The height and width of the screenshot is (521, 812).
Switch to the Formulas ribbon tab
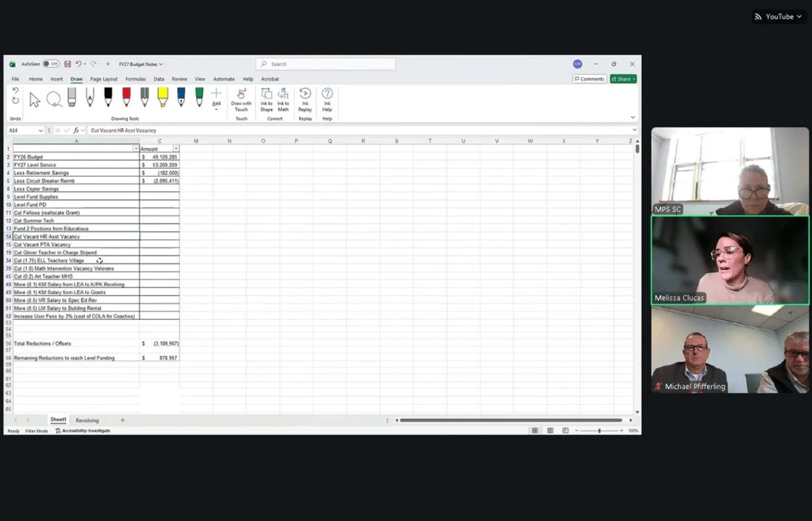coord(136,79)
